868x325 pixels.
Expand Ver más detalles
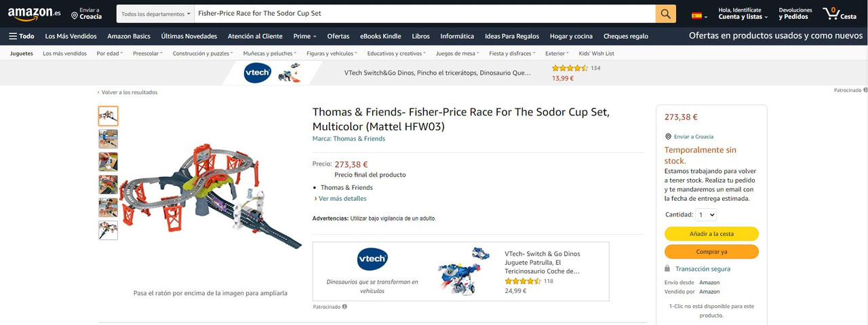342,199
